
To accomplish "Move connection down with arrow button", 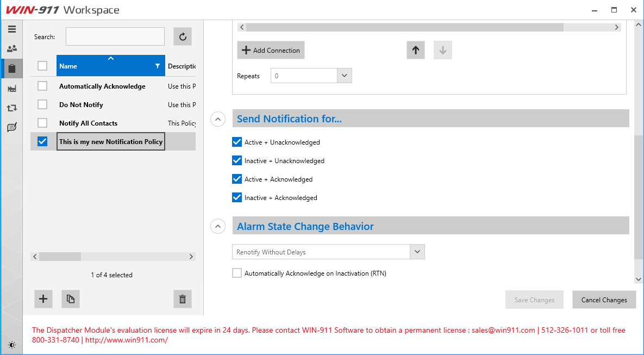I will tap(443, 50).
